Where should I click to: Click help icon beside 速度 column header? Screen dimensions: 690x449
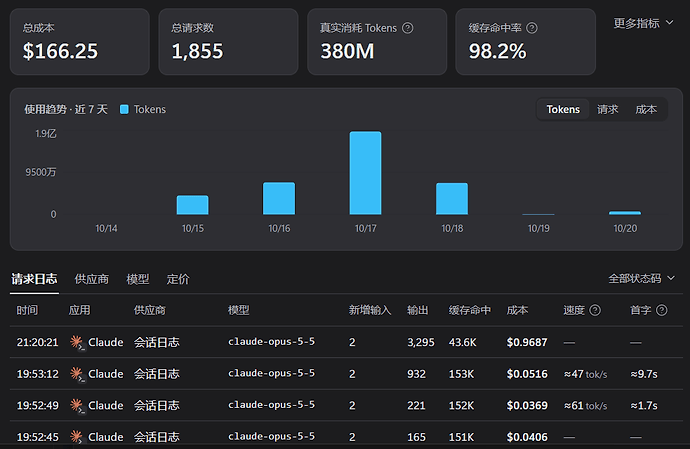(595, 310)
